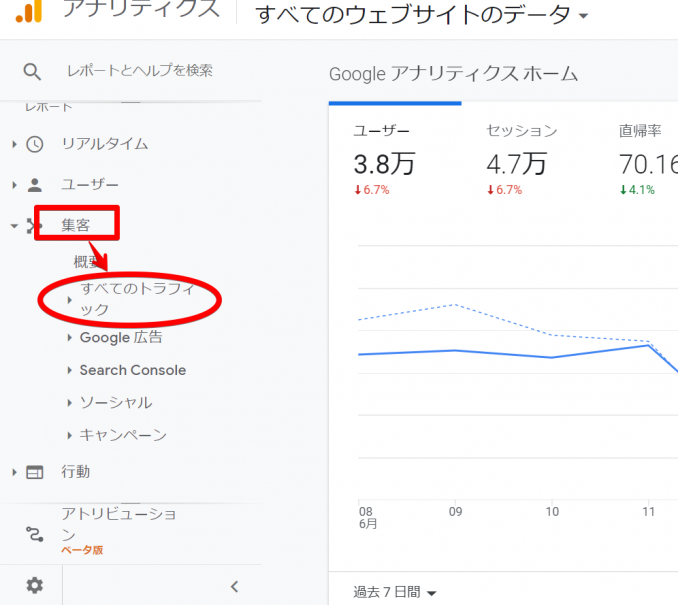Click the Attribution path icon
Screen dimensions: 678x605
(x=35, y=533)
